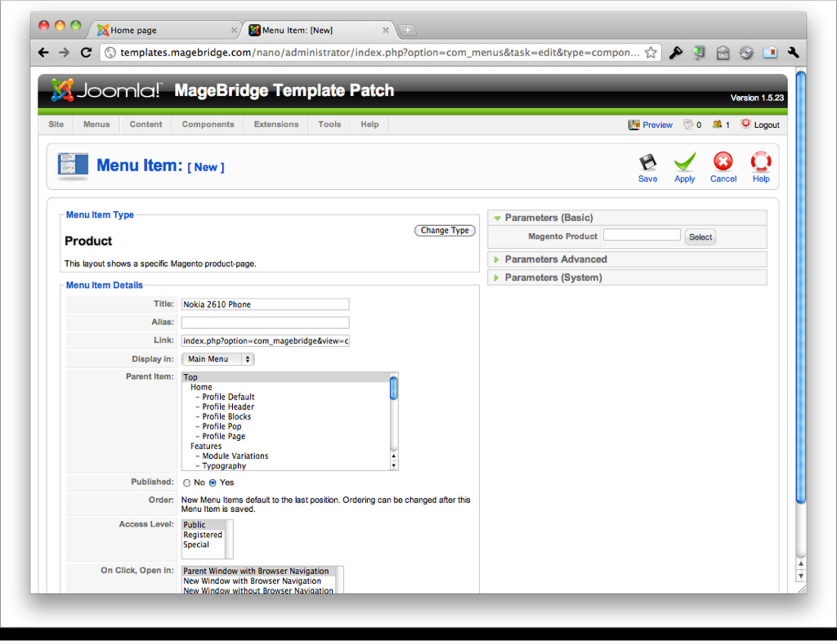
Task: Set Published to Yes
Action: (212, 483)
